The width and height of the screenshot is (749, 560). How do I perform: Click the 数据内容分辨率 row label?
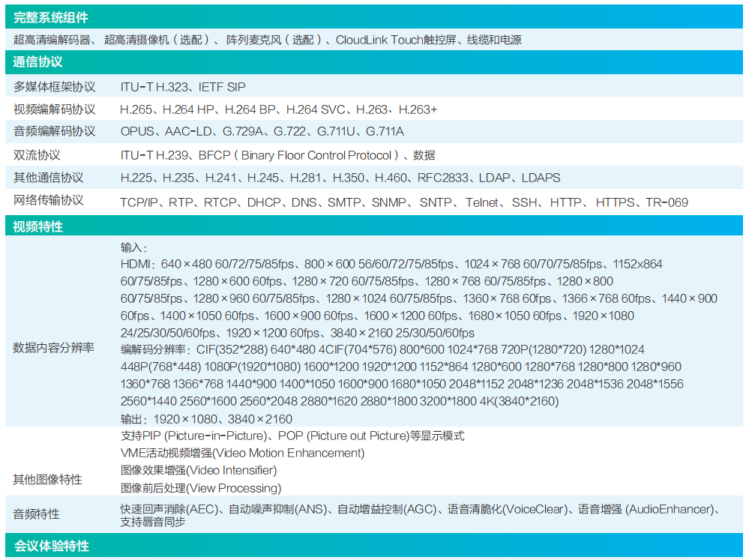click(55, 348)
